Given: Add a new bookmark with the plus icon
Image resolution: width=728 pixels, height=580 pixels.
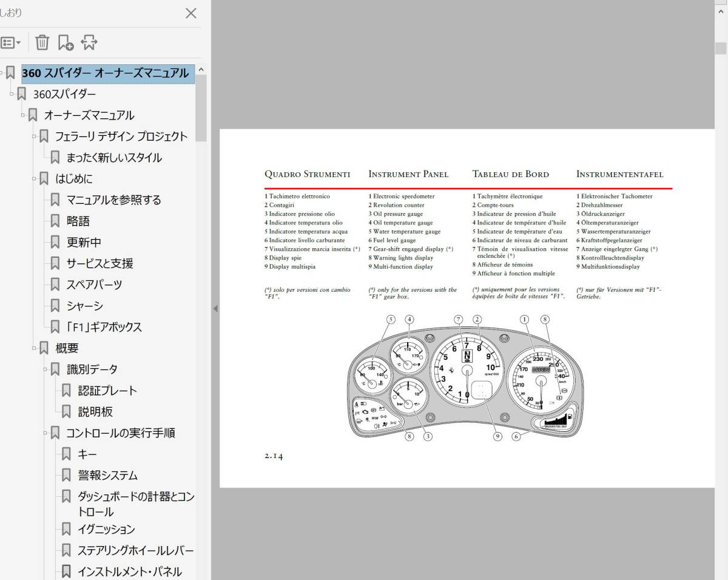Looking at the screenshot, I should [x=66, y=42].
